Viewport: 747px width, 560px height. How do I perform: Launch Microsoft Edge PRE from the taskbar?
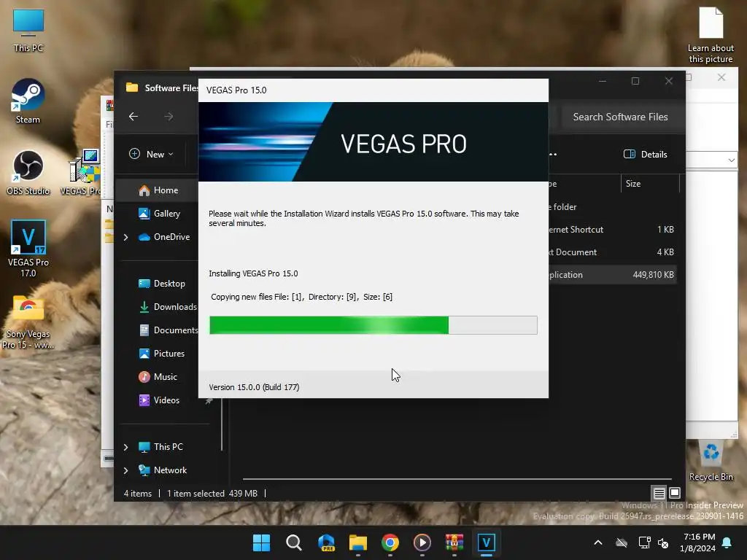[x=326, y=542]
